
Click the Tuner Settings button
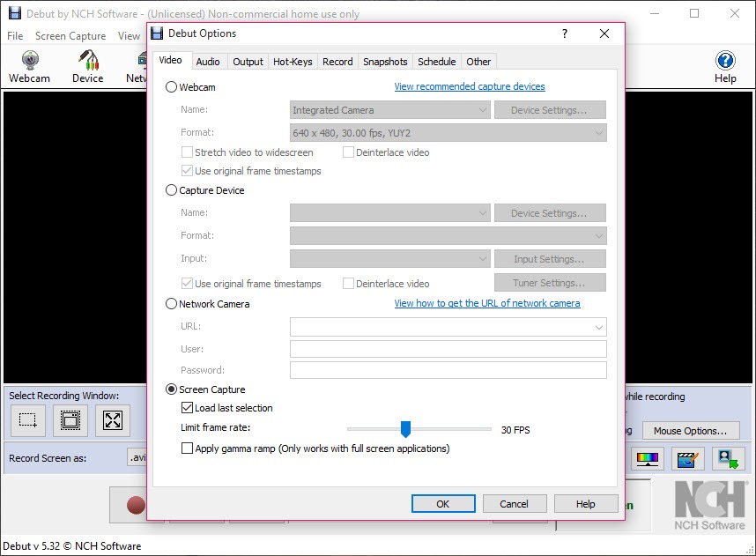(550, 283)
